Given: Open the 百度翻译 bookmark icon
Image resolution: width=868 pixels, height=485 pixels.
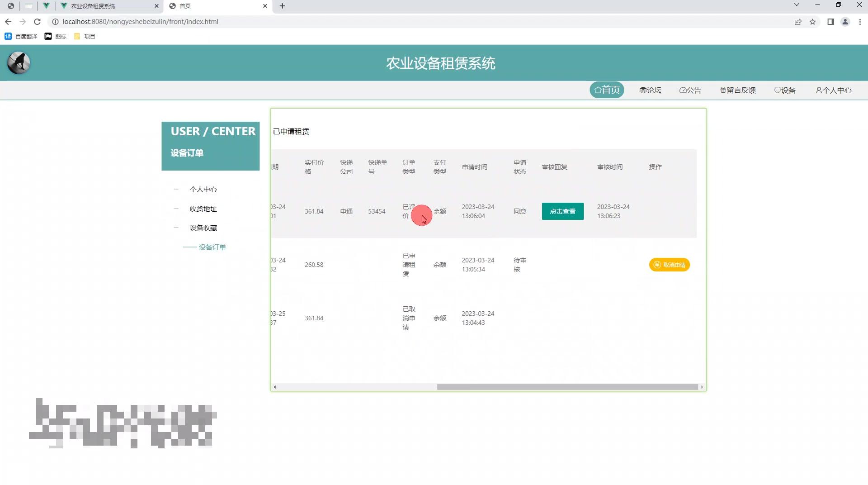Looking at the screenshot, I should pos(8,36).
